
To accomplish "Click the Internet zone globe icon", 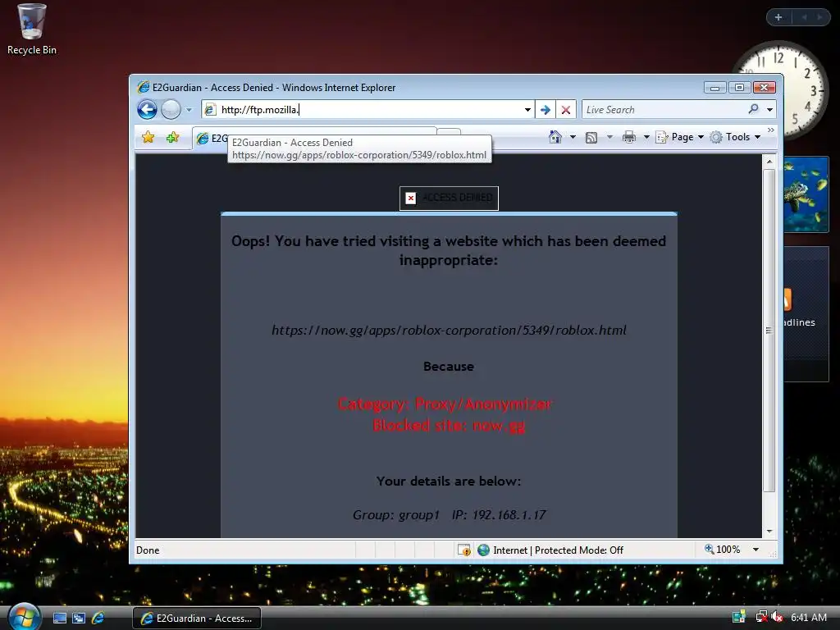I will [483, 550].
